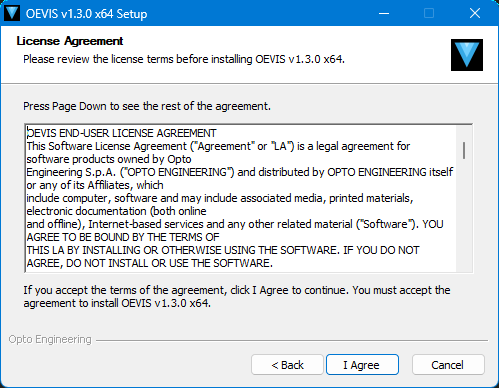Click the OEVIS installer icon in title bar

pos(12,13)
